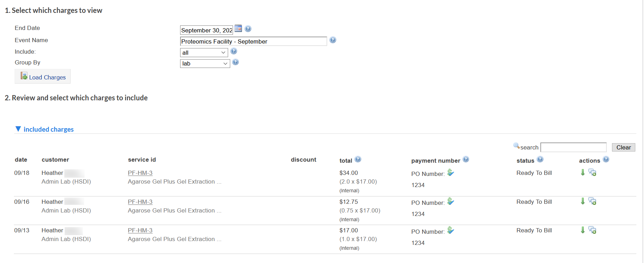Collapse the included charges section
Image resolution: width=644 pixels, height=263 pixels.
coord(18,129)
